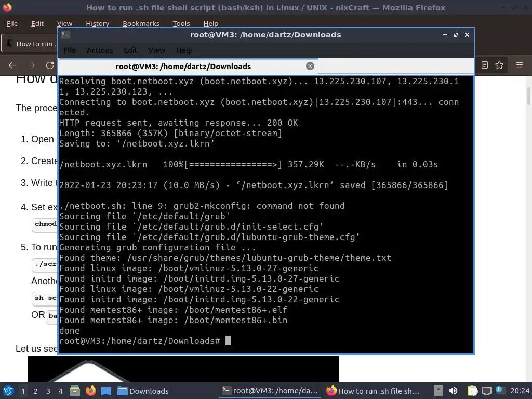The width and height of the screenshot is (532, 399).
Task: Click the Firefox window title bar icon
Action: coord(7,7)
